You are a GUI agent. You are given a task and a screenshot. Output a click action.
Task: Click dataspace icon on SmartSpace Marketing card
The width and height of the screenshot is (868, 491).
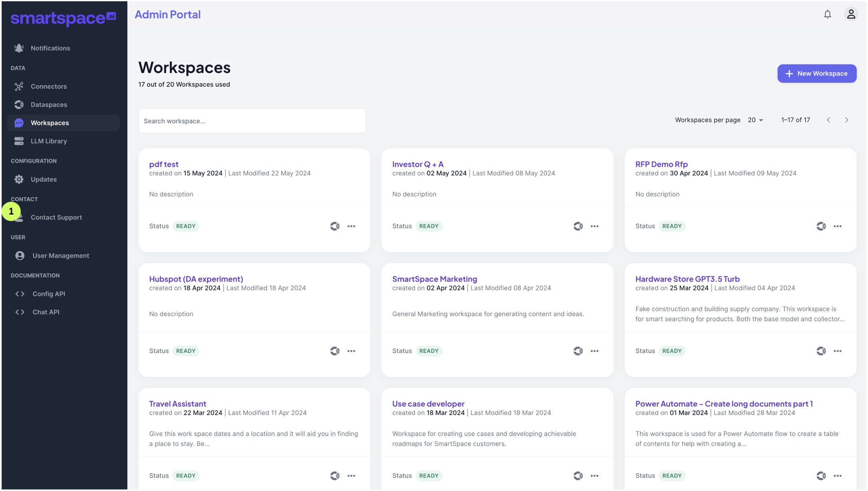(578, 351)
